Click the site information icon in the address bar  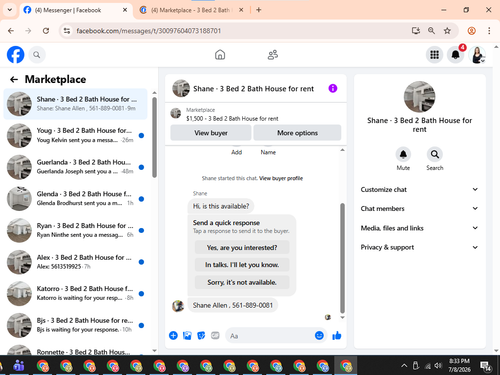point(67,31)
